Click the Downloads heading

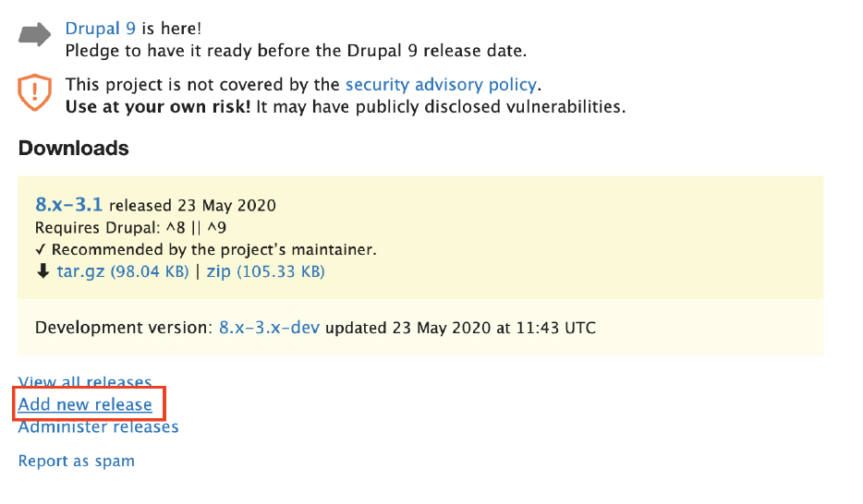[x=74, y=148]
